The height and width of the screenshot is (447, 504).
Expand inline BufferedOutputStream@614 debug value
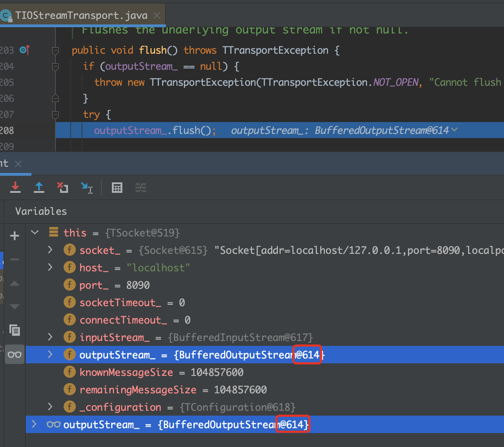(x=454, y=130)
